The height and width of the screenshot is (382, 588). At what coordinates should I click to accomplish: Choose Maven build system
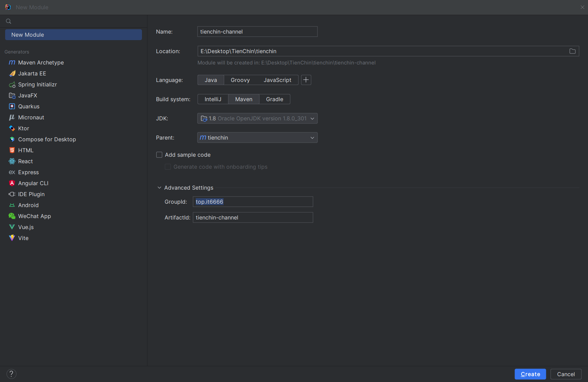click(244, 99)
